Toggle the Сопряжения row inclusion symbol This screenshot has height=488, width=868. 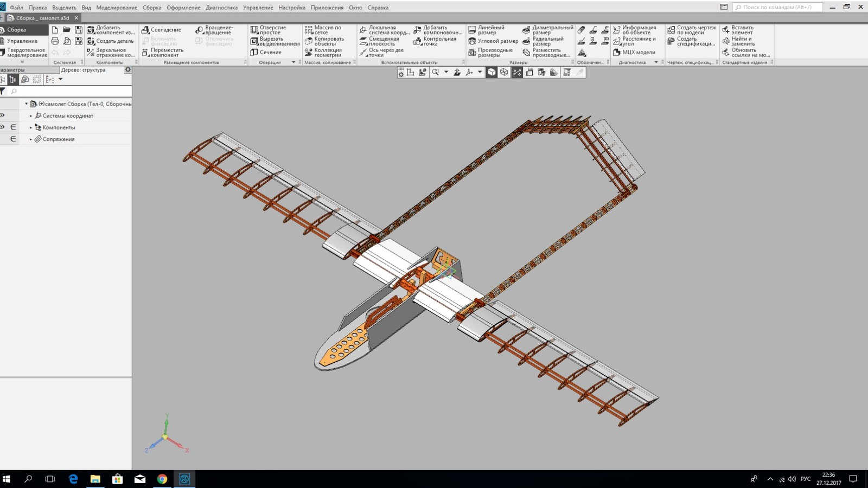point(14,139)
